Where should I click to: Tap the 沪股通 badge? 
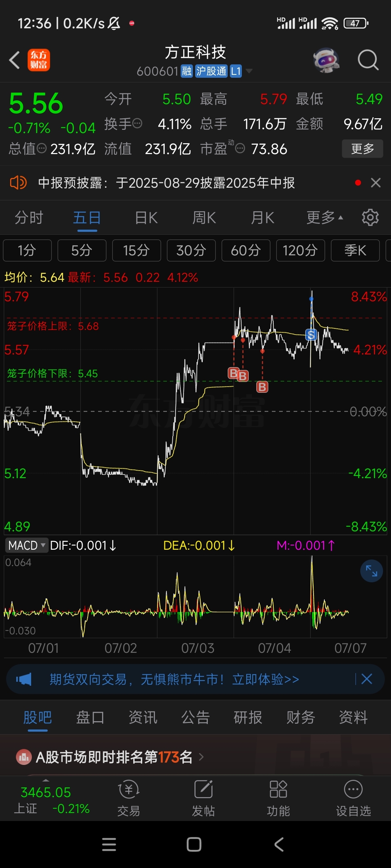211,71
